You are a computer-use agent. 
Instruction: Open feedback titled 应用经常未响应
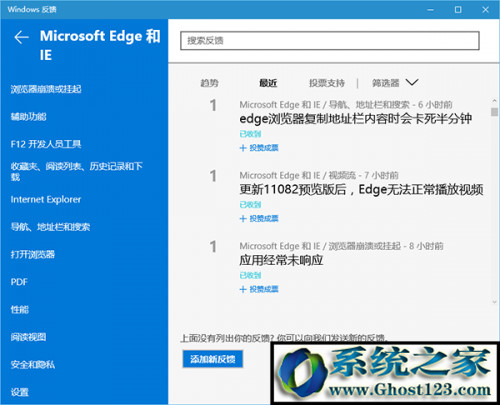click(281, 260)
